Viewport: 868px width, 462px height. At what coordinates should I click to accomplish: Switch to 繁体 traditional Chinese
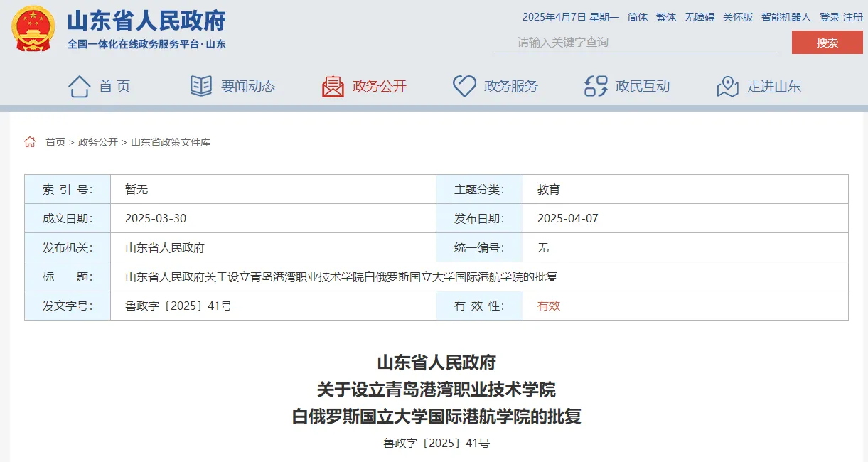(666, 17)
